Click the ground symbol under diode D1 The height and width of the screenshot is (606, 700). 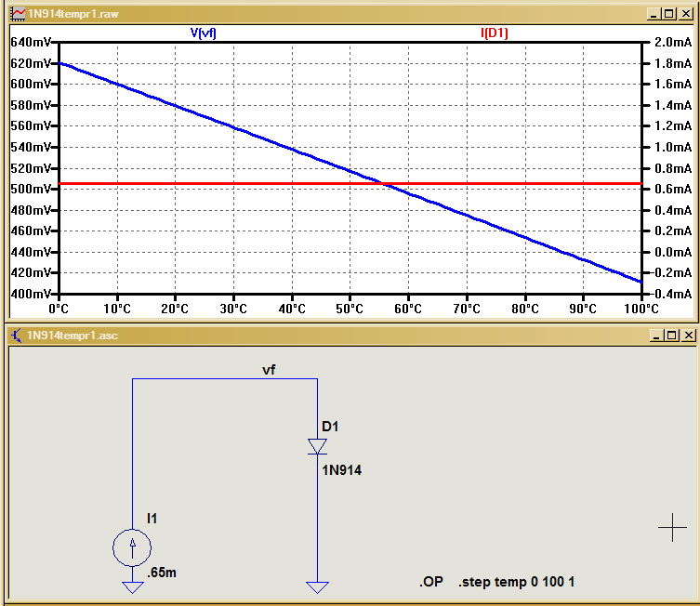click(317, 587)
